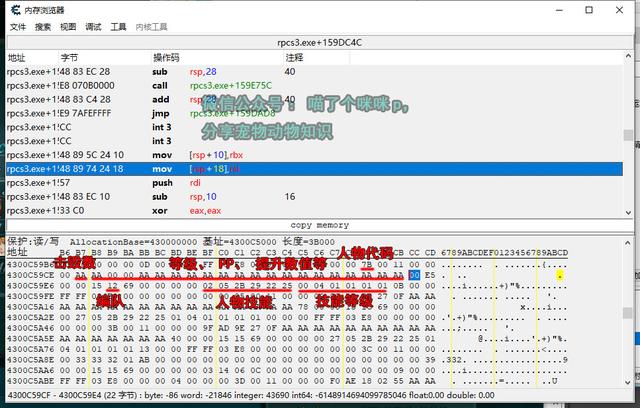Click the highlighted 00 byte in hex view
The width and height of the screenshot is (640, 408).
click(x=414, y=275)
